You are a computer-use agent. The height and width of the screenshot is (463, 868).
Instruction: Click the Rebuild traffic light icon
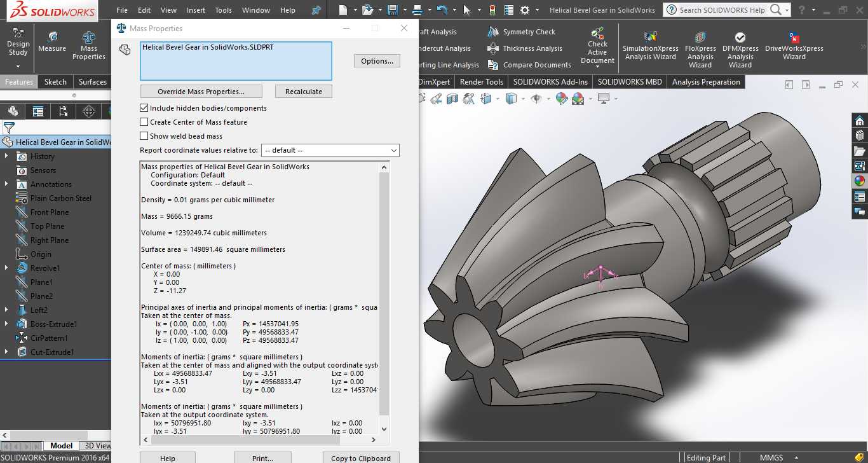pyautogui.click(x=492, y=10)
